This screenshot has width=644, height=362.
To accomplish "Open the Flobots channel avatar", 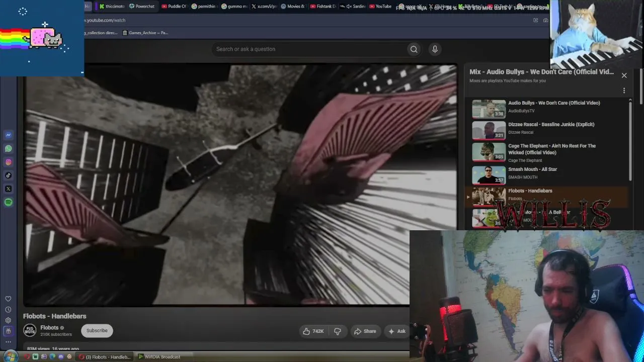I will [30, 331].
